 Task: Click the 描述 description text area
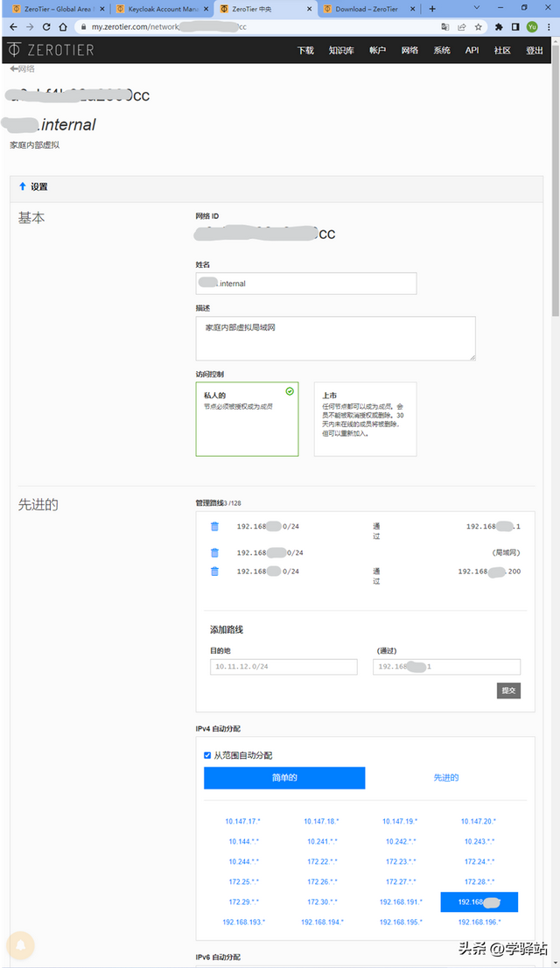[336, 339]
